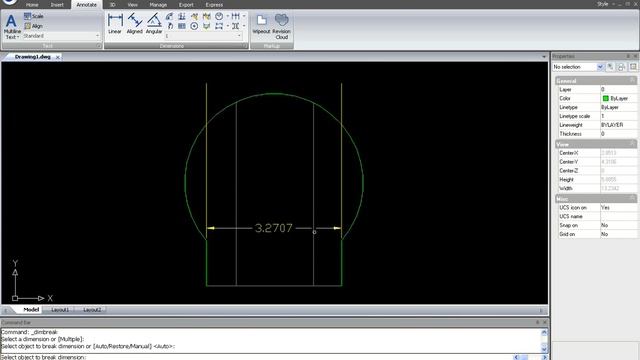Collapse the General properties section
This screenshot has width=640, height=360.
tap(632, 80)
